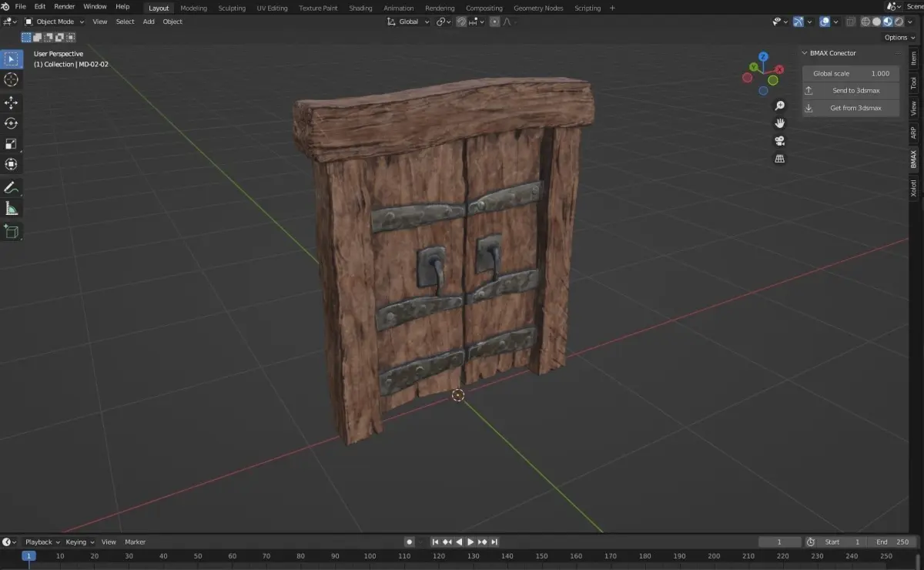Switch to the Sculpting workspace tab
924x570 pixels.
click(x=232, y=8)
